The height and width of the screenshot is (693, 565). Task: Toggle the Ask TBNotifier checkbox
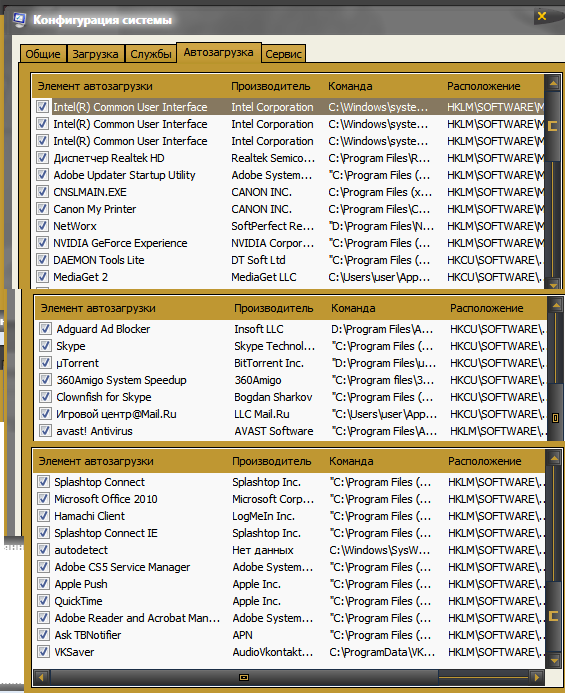pos(43,635)
